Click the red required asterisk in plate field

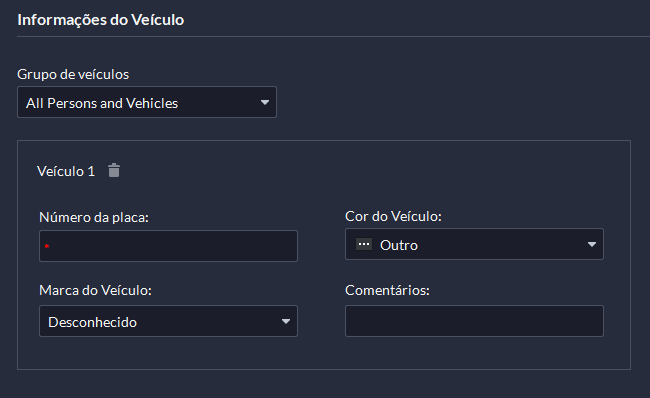click(47, 246)
